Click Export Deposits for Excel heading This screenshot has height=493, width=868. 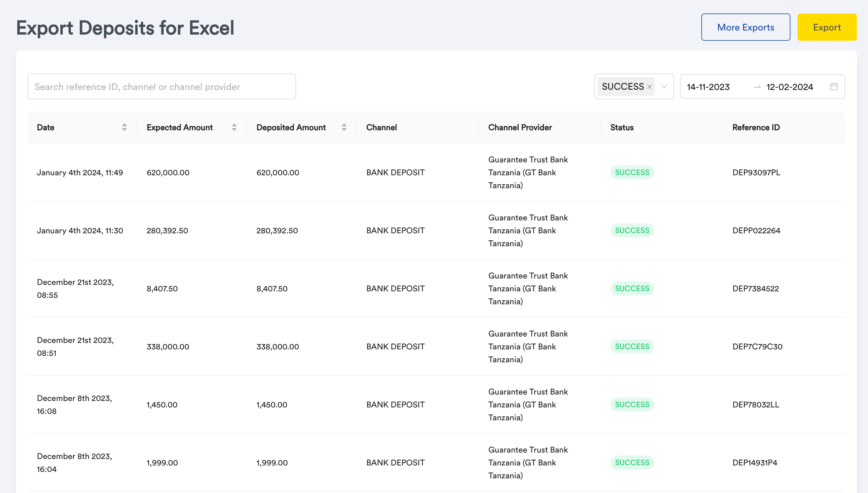point(125,28)
